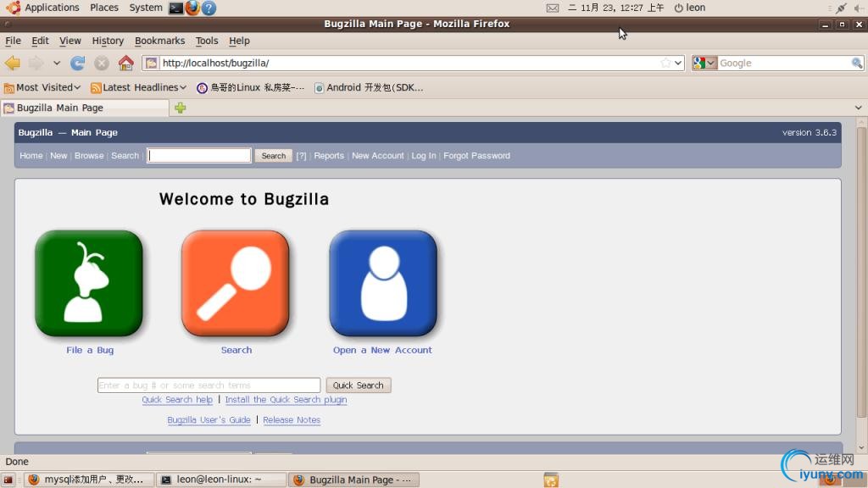Click the page vertical scrollbar
Screen dimensions: 868x488
tap(861, 271)
